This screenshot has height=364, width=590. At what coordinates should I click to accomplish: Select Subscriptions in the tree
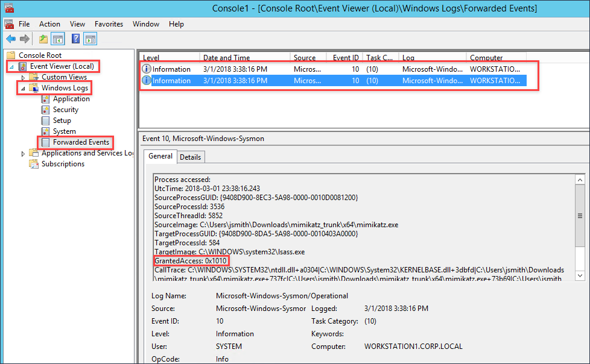[63, 164]
